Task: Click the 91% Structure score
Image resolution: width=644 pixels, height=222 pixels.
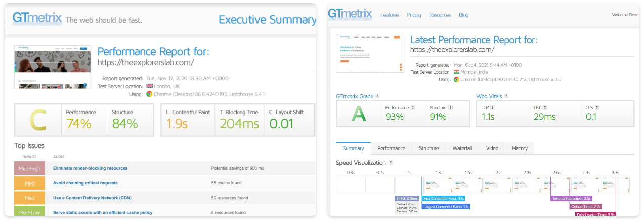Action: 438,117
